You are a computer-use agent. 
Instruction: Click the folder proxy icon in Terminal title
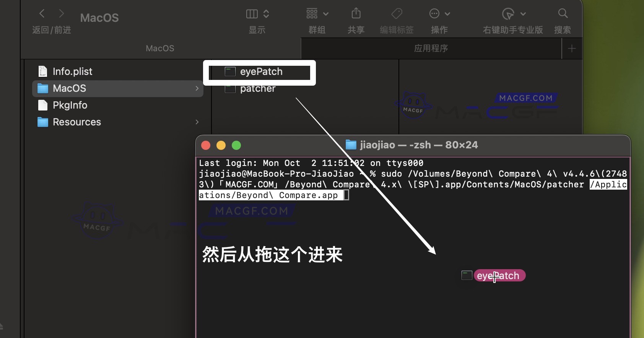point(351,145)
